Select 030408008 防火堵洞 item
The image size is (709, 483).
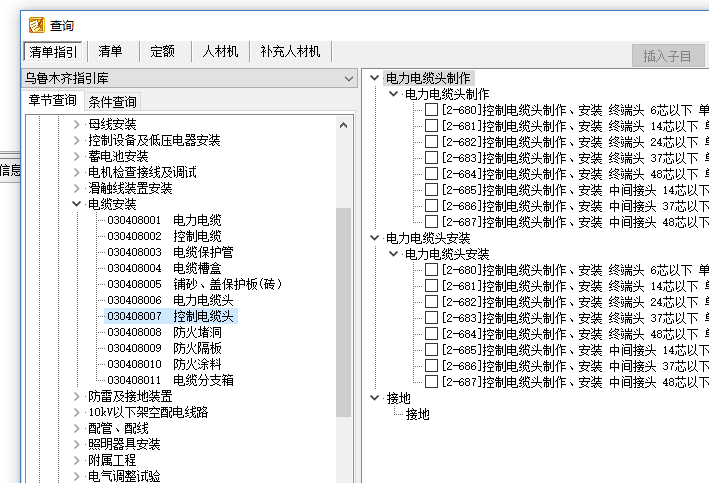pos(165,332)
